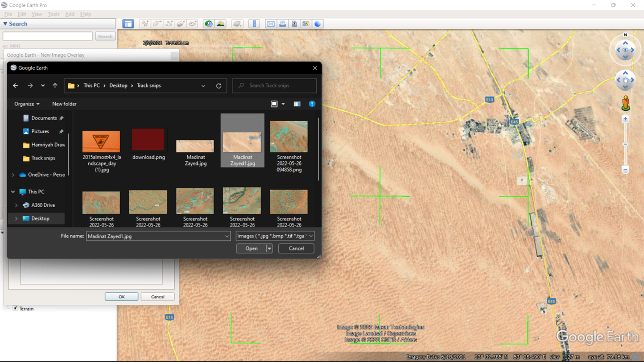Click the Up one level arrow
The image size is (644, 362).
point(55,86)
